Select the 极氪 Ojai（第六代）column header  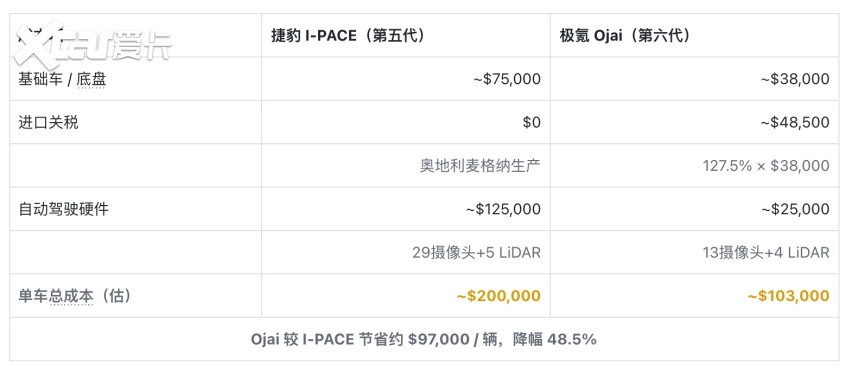625,36
